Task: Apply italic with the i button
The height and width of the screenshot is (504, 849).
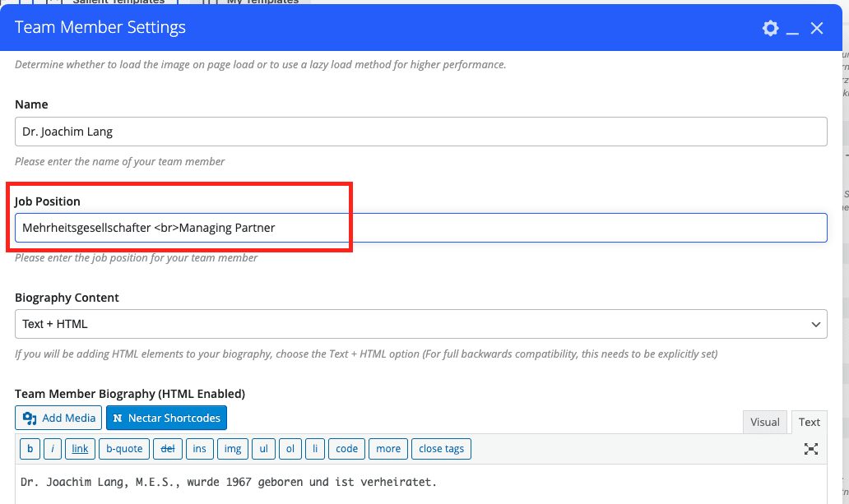Action: [53, 449]
